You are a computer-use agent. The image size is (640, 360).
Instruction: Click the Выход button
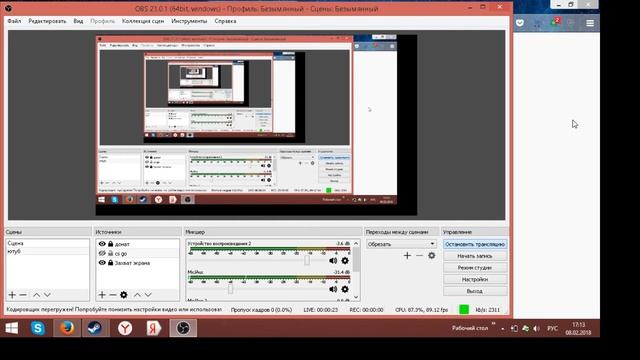click(x=475, y=291)
